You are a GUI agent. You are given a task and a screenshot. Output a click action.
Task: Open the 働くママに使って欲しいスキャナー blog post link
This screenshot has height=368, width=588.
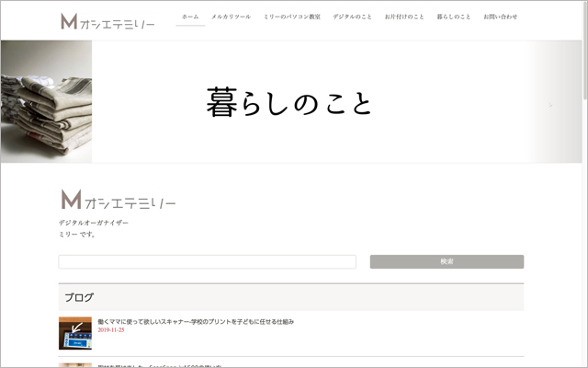coord(196,321)
